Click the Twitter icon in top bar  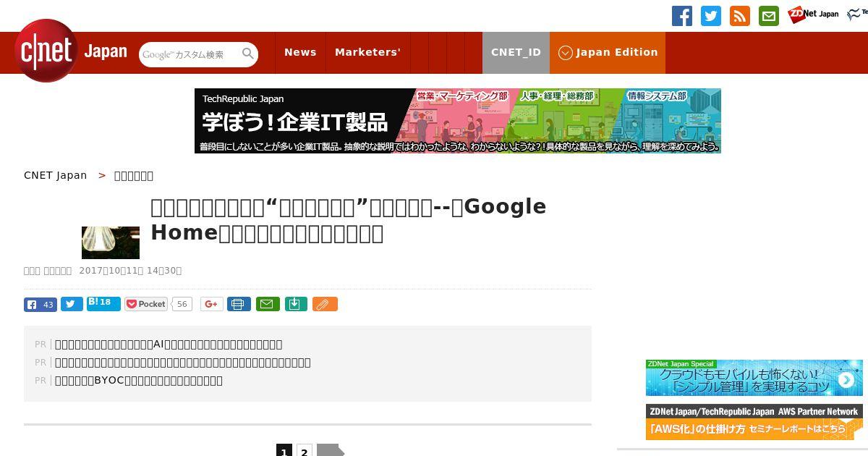click(x=711, y=16)
